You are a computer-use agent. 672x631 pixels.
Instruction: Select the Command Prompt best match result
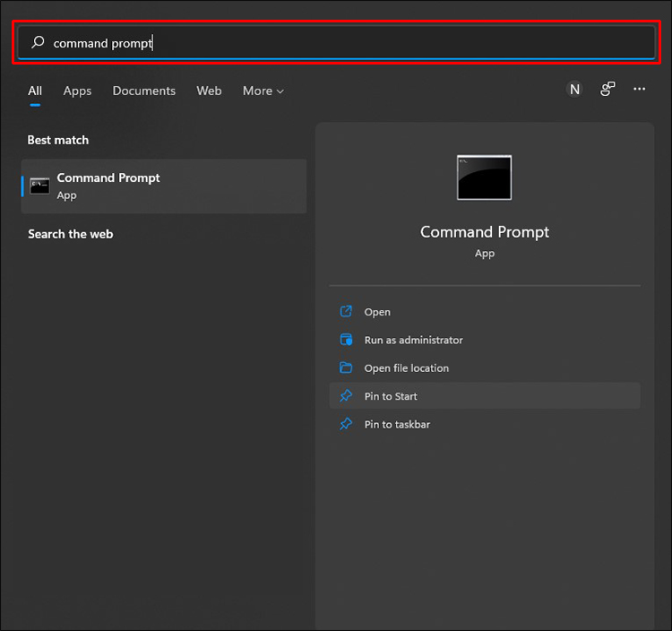tap(164, 186)
